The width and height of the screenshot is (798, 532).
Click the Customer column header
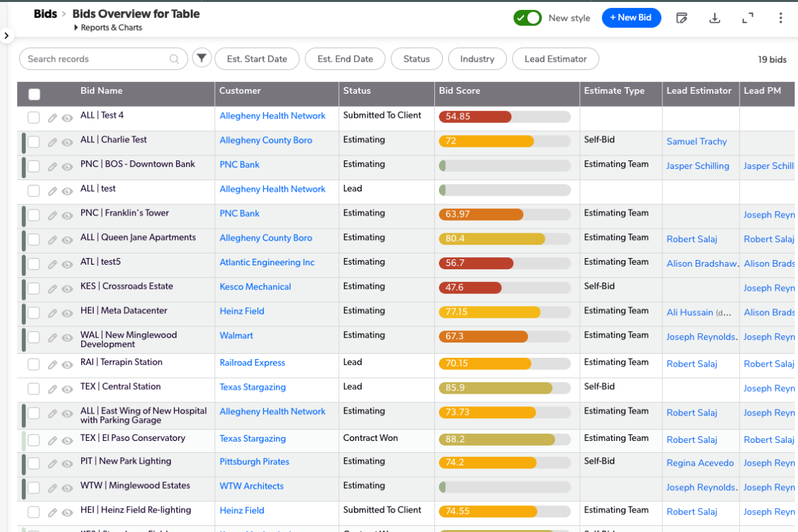coord(240,90)
